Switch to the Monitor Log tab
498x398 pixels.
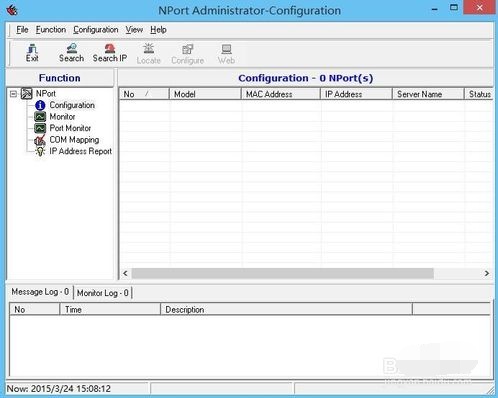pos(103,293)
